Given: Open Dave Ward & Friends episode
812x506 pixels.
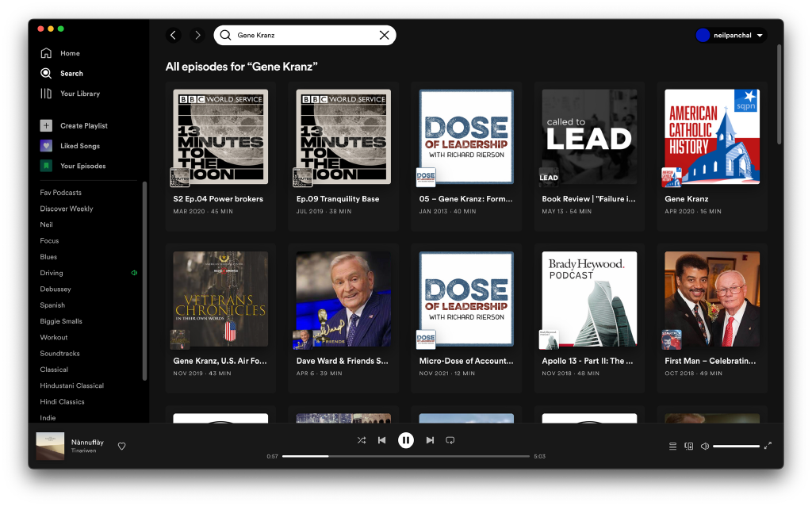Looking at the screenshot, I should click(x=343, y=317).
